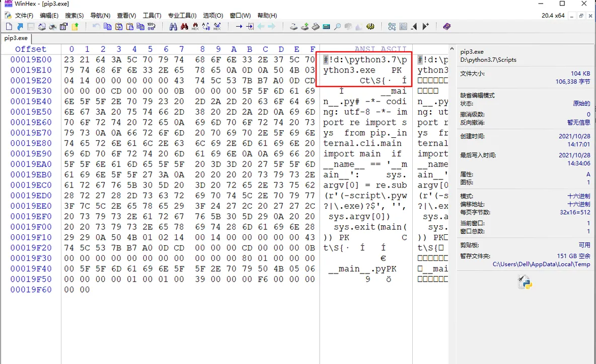The image size is (596, 364).
Task: Click the Python file icon in info panel
Action: pos(525,283)
